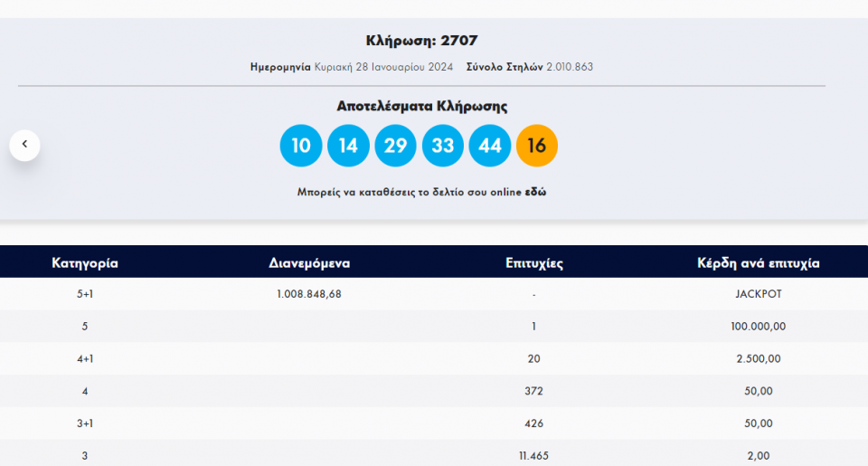Click the distributed amount 1.008.848,68

click(309, 294)
